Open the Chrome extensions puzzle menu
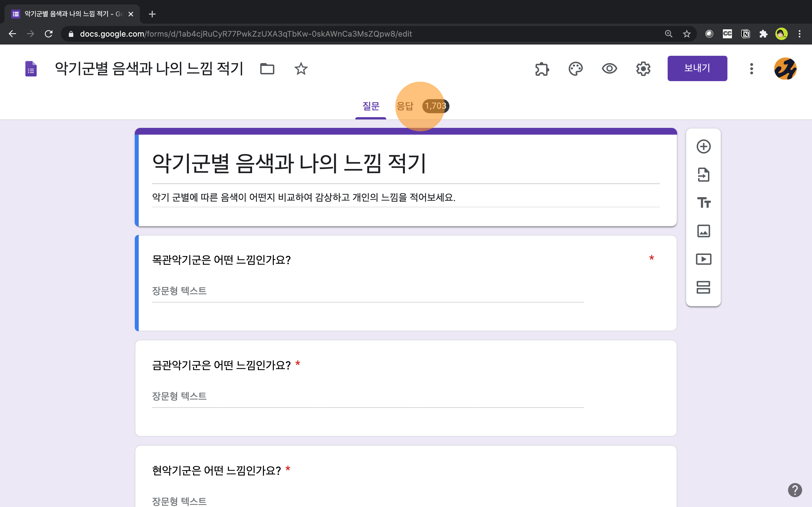Image resolution: width=812 pixels, height=507 pixels. coord(763,34)
